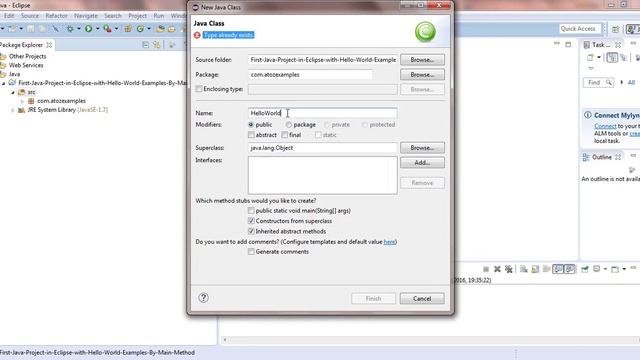Click the 'here' templates configuration link

click(389, 242)
